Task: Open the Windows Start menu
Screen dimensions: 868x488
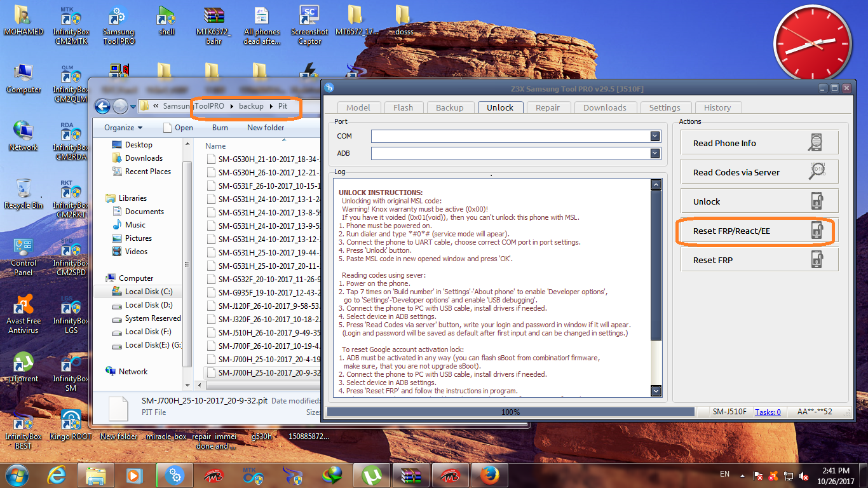Action: [x=17, y=475]
